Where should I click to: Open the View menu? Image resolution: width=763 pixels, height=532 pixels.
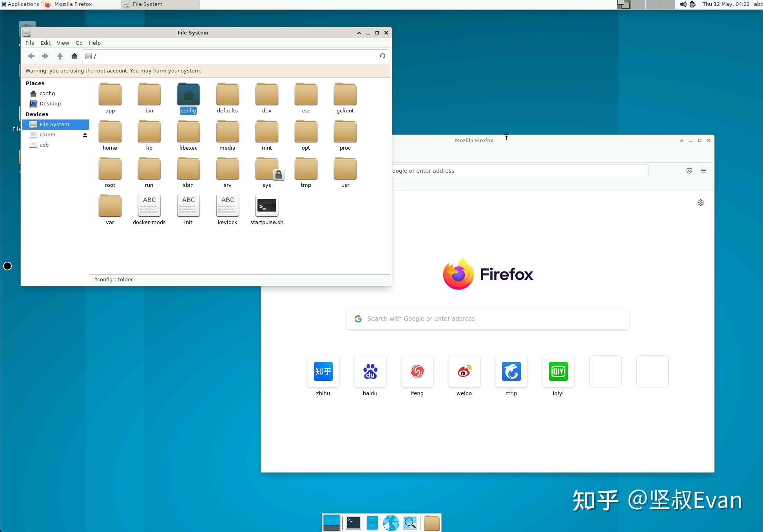[x=63, y=43]
